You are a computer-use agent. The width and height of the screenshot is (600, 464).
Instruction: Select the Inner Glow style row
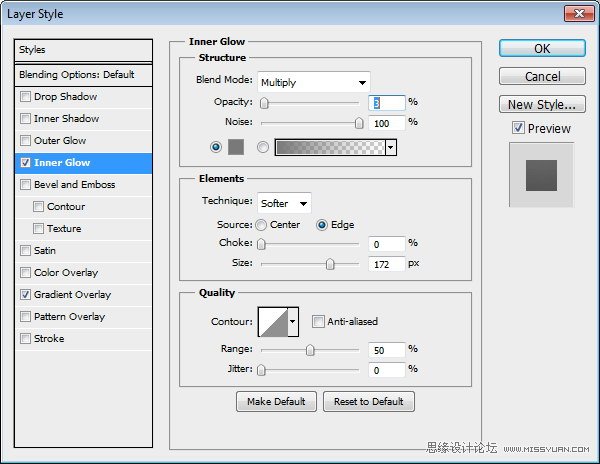click(83, 163)
